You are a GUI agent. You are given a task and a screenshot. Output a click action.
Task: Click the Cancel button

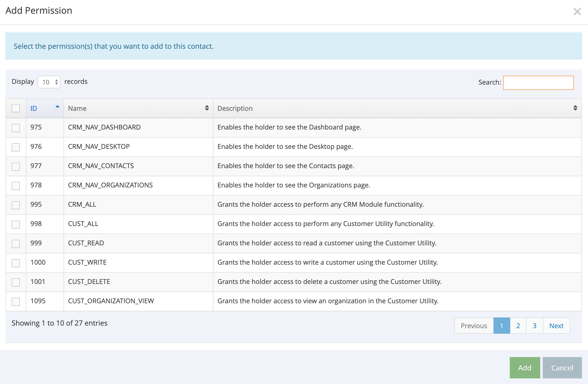point(562,367)
